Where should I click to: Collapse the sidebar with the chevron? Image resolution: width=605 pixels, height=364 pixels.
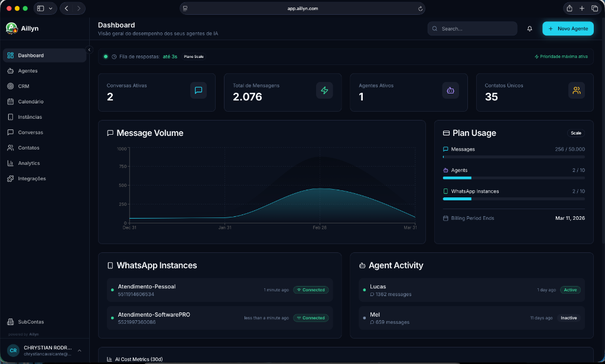click(x=89, y=50)
